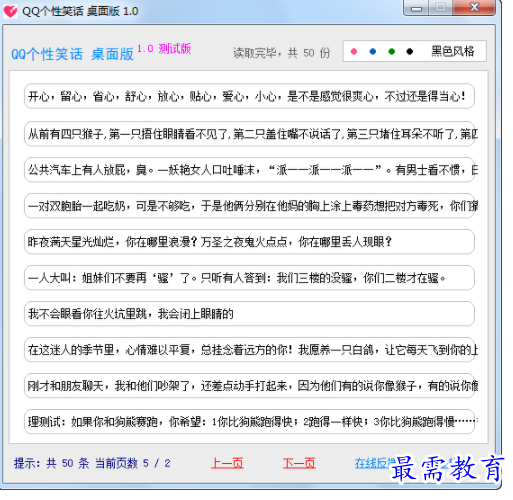
Task: Click the 测试版 pink version label
Action: coord(175,49)
